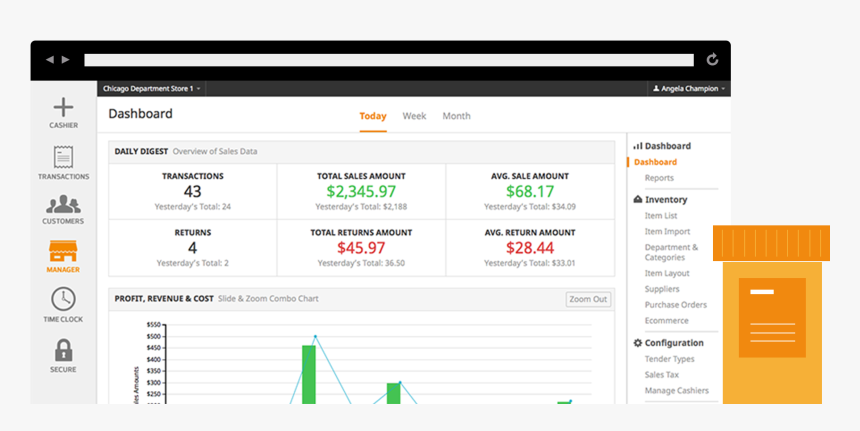Click Yesterday's Total: 24 text
This screenshot has width=860, height=431.
[193, 207]
